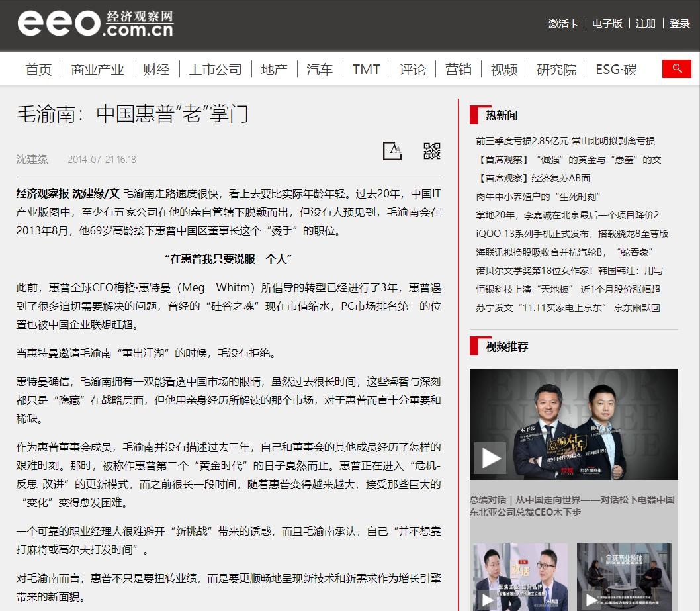
Task: Open the TMT navigation item
Action: [366, 70]
